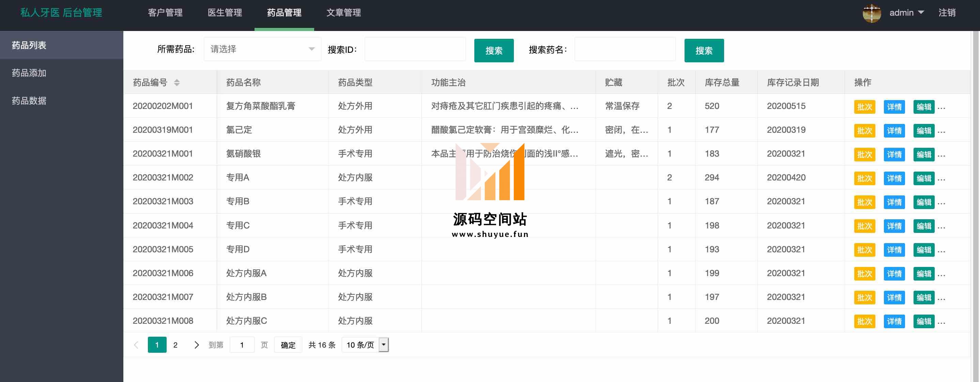Image resolution: width=980 pixels, height=382 pixels.
Task: Click the 私人牙医 后台管理 logo text
Action: [x=61, y=13]
